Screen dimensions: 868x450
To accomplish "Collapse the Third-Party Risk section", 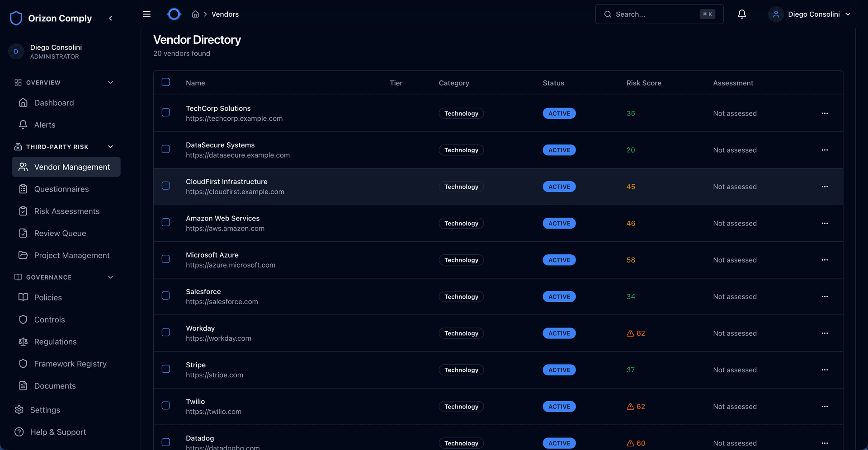I will (x=111, y=146).
